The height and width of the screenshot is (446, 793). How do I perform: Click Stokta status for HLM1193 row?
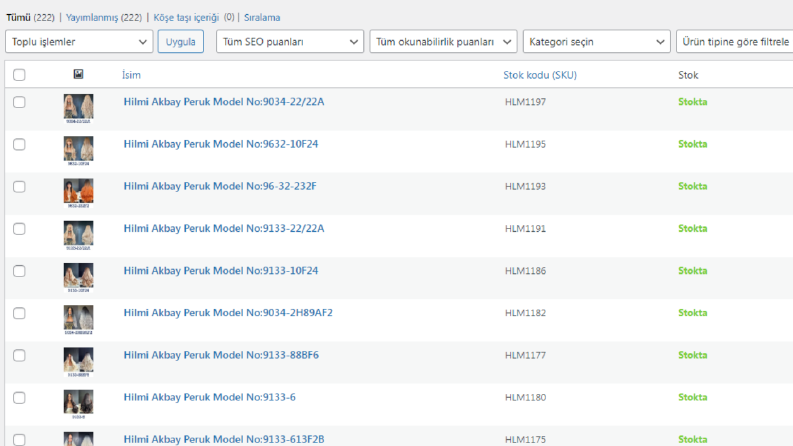click(692, 186)
